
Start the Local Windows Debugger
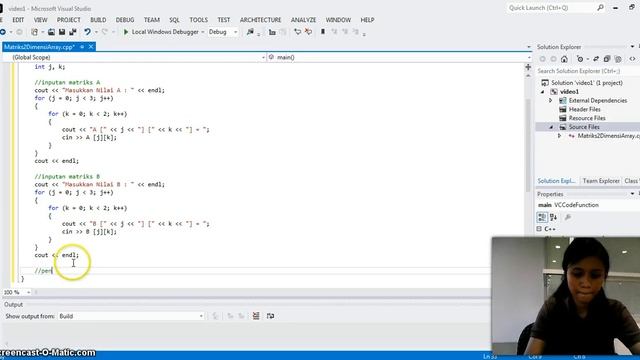click(x=161, y=32)
